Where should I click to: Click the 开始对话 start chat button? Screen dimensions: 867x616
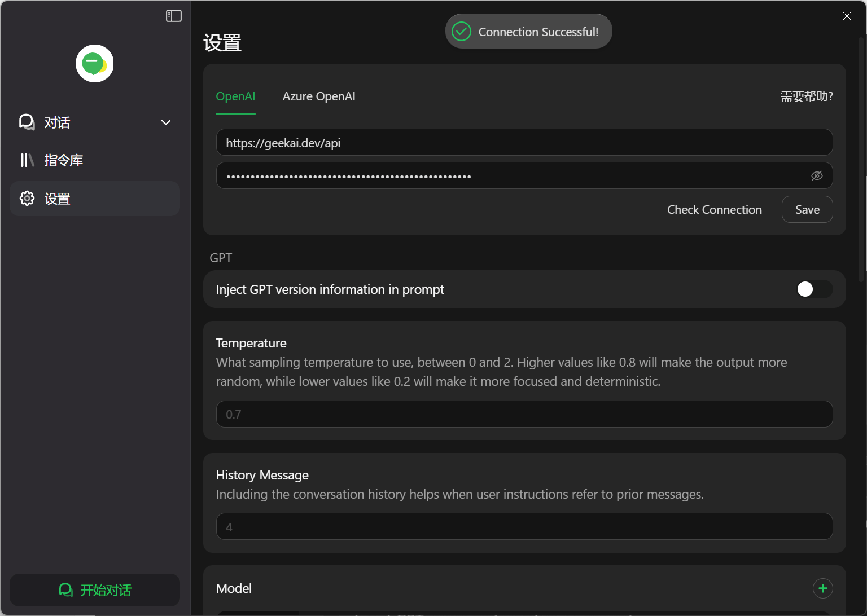click(x=95, y=590)
